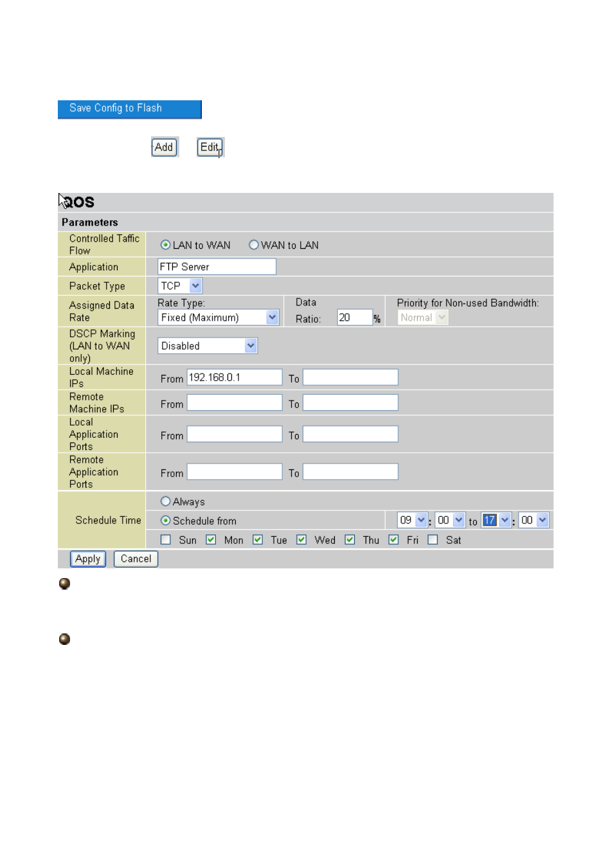Open the schedule end minute dropdown
Image resolution: width=613 pixels, height=868 pixels.
coord(534,520)
